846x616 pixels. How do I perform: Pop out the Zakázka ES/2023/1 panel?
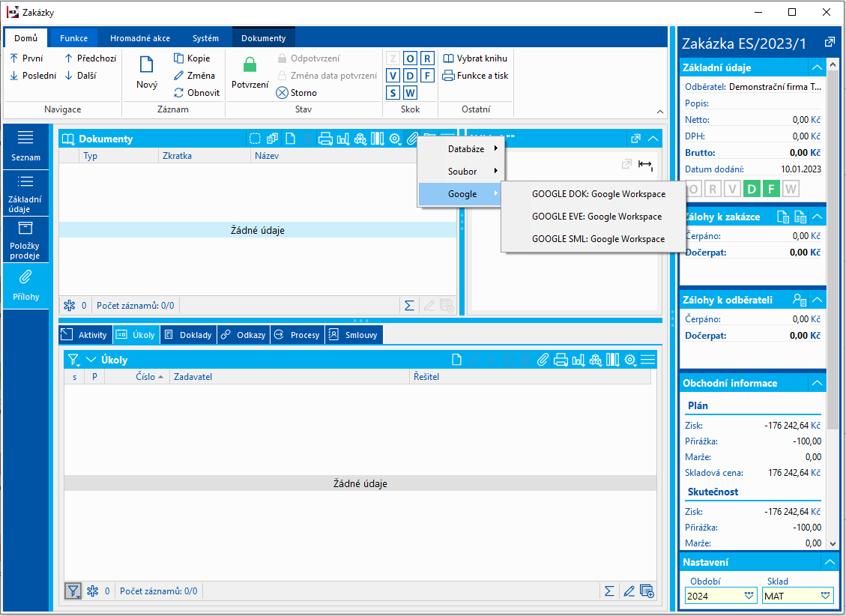[830, 42]
